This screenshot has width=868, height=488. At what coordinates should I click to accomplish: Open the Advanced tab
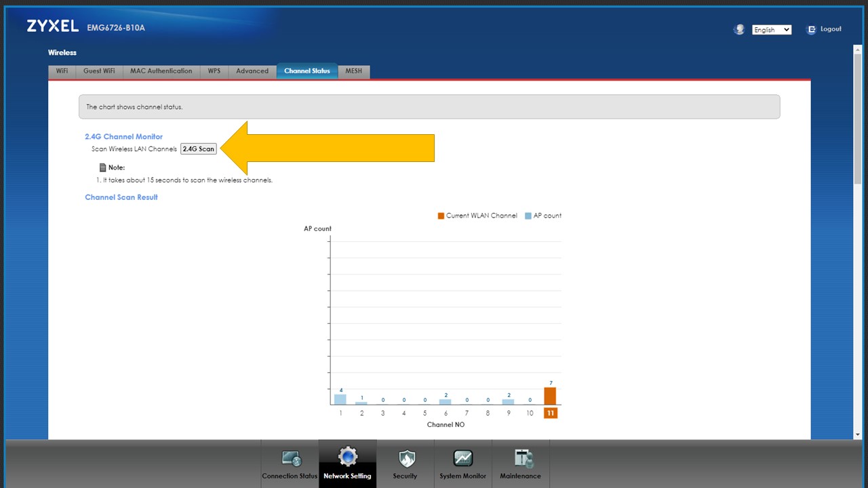pos(252,71)
